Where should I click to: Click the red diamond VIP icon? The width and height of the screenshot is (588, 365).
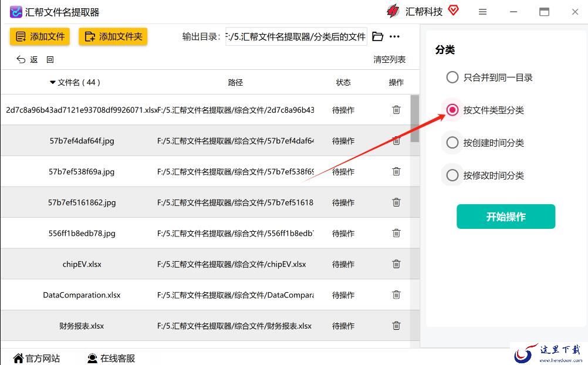pyautogui.click(x=454, y=11)
